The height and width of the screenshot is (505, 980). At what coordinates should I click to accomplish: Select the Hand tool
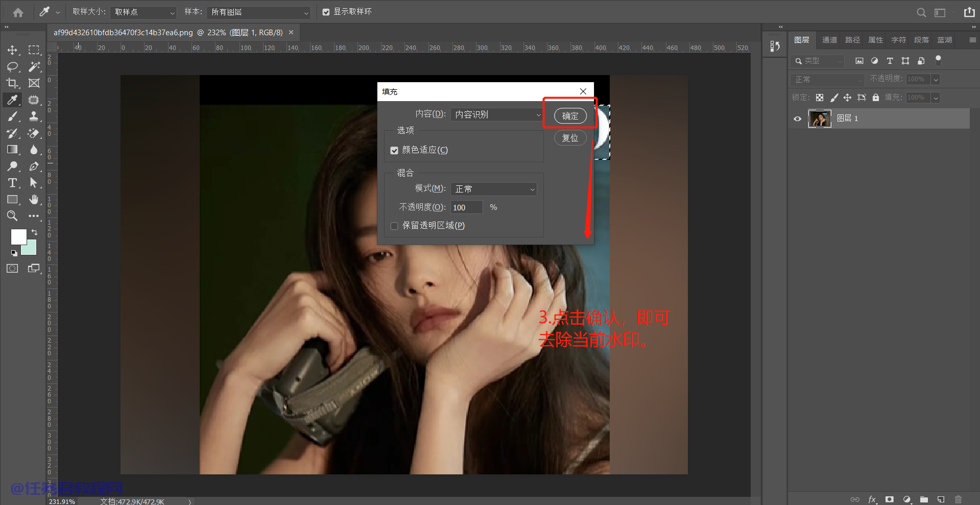pos(34,199)
